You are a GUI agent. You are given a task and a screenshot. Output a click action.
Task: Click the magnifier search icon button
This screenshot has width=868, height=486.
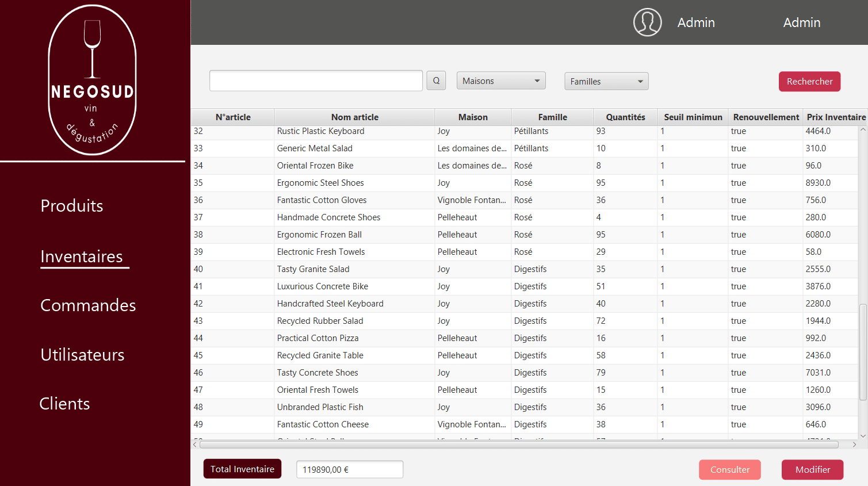tap(436, 81)
